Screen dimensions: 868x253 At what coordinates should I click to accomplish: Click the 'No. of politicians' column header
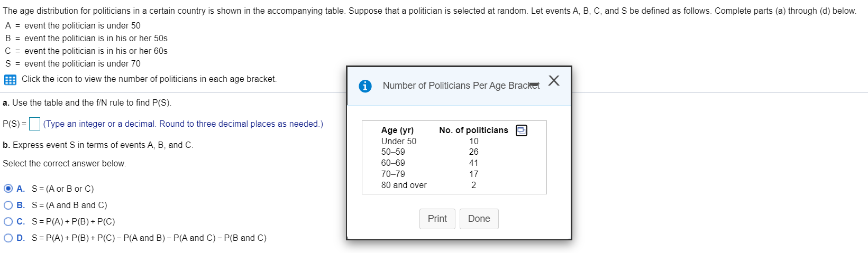pos(473,130)
